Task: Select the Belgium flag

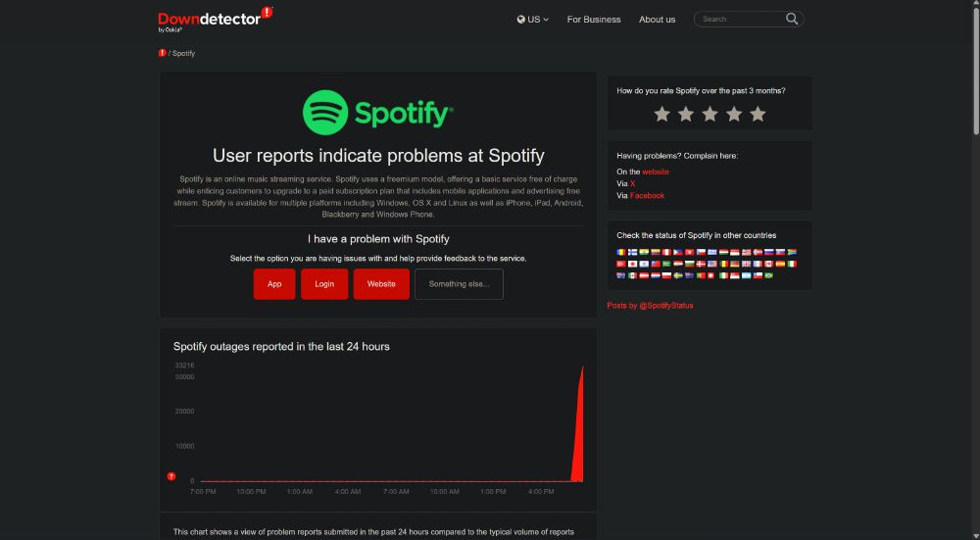Action: tap(724, 264)
